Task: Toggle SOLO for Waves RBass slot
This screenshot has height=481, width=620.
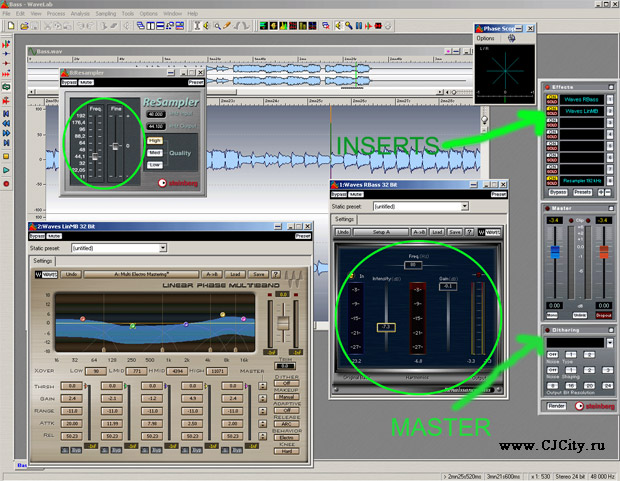Action: click(552, 102)
